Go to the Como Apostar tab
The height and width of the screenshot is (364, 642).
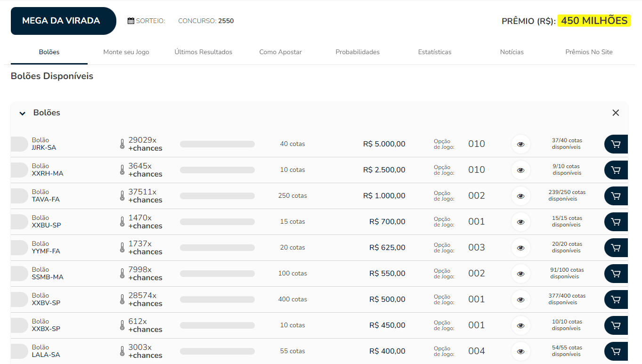click(x=280, y=52)
